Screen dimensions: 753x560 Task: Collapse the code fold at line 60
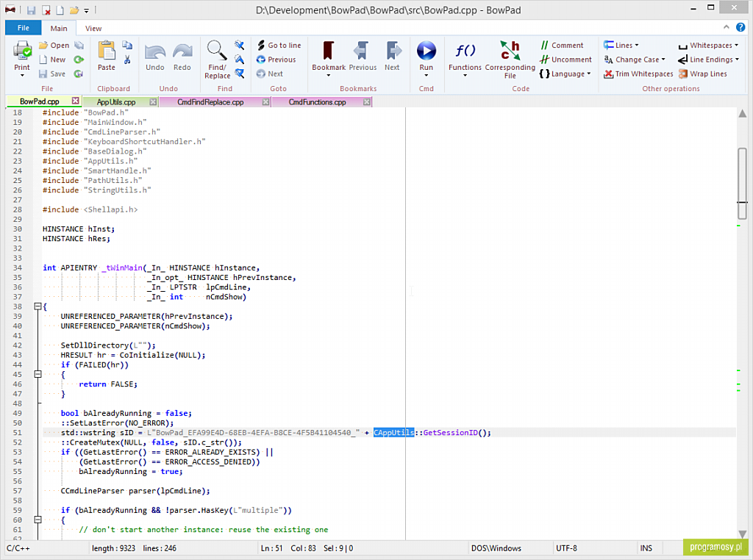[38, 520]
